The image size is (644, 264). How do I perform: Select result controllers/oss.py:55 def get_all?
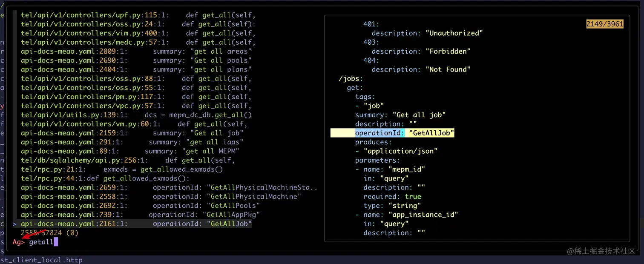tap(136, 88)
